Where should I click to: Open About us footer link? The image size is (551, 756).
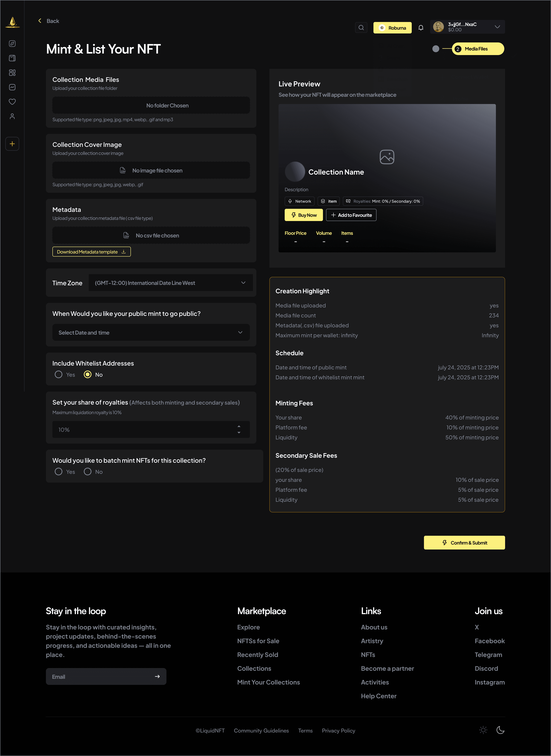point(374,627)
